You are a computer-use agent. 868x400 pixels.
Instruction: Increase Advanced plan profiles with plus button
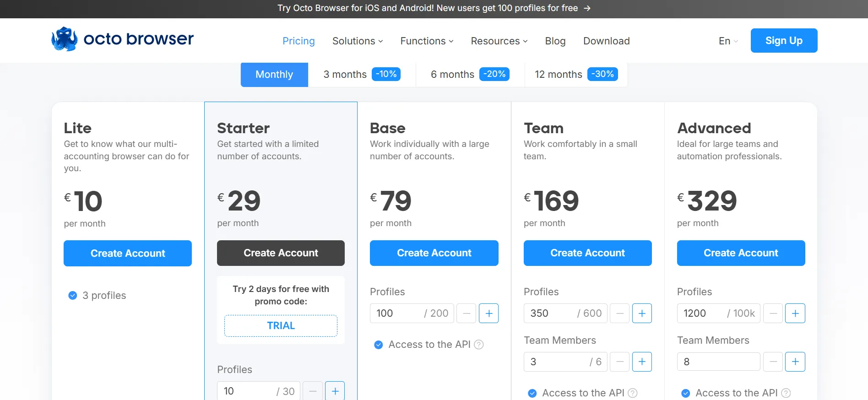point(795,314)
